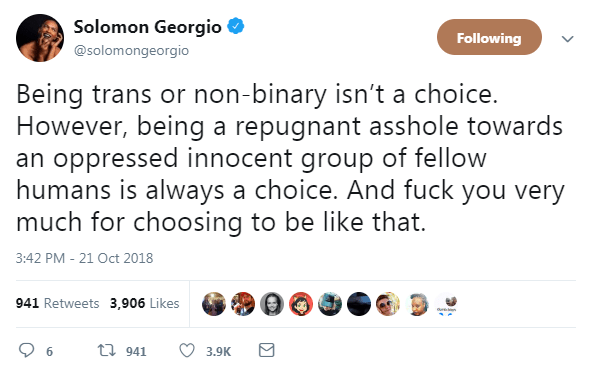611x369 pixels.
Task: Open the 3:42 PM tweet timestamp
Action: click(85, 258)
